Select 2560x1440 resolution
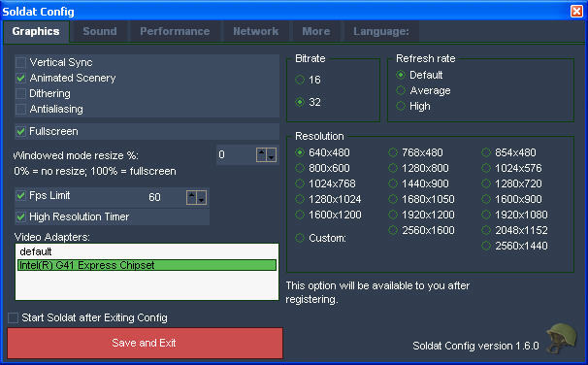Image resolution: width=588 pixels, height=365 pixels. (486, 246)
